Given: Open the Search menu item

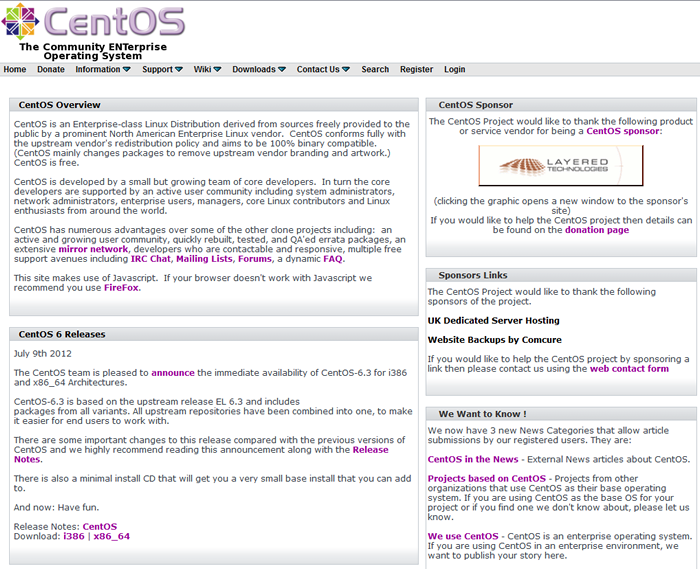Looking at the screenshot, I should pos(375,69).
